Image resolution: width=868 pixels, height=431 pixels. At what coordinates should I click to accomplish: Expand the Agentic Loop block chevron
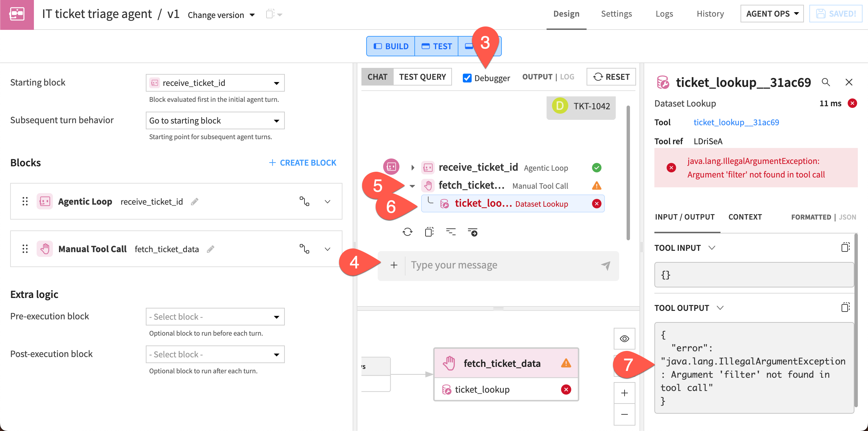coord(328,202)
